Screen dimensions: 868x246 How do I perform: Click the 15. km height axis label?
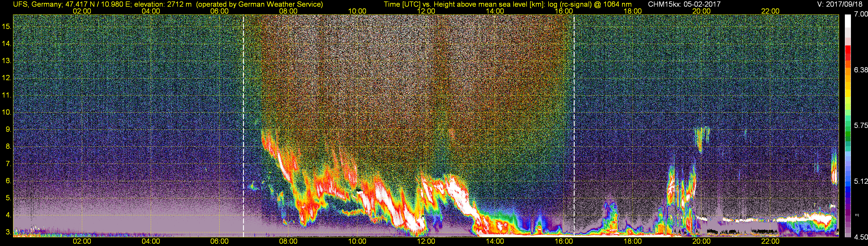(x=7, y=26)
